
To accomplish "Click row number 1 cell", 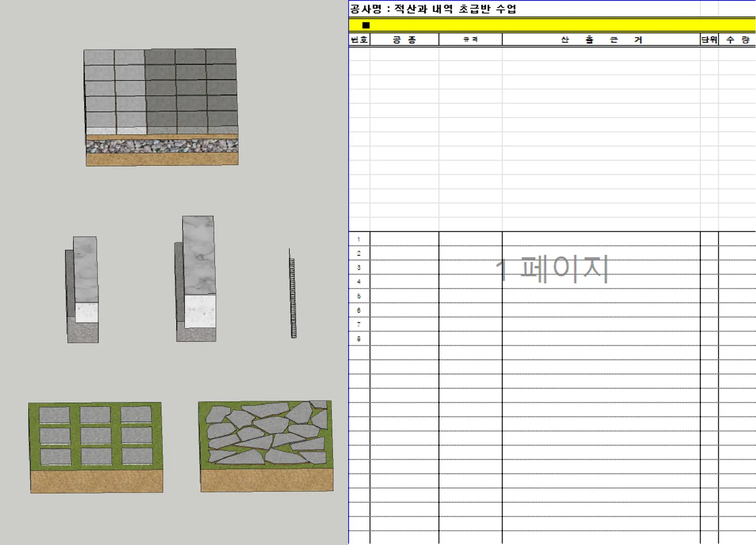I will (x=359, y=239).
